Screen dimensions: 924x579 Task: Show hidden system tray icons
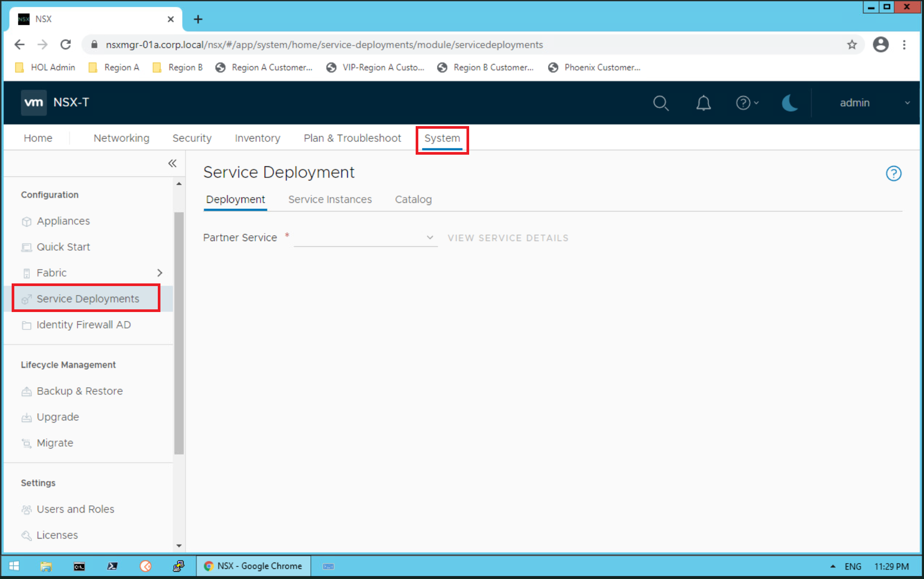(x=833, y=566)
